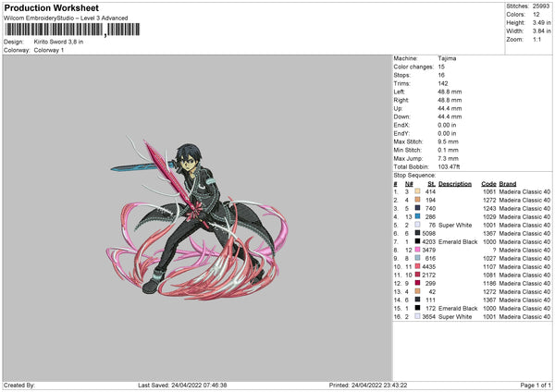Pick the white swatch in stop row 16

click(x=417, y=316)
